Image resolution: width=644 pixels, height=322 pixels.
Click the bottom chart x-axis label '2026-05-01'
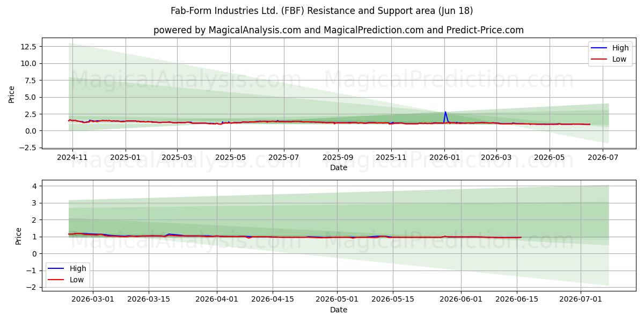336,299
